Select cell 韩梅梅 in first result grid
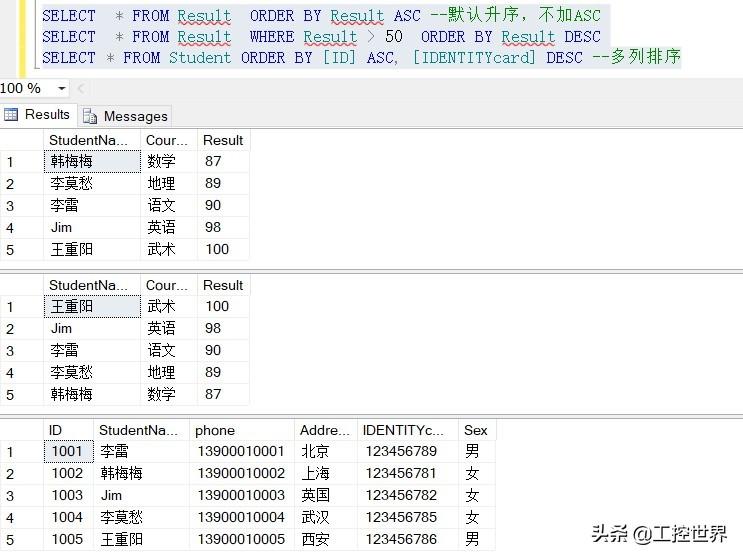This screenshot has width=743, height=559. [x=92, y=162]
